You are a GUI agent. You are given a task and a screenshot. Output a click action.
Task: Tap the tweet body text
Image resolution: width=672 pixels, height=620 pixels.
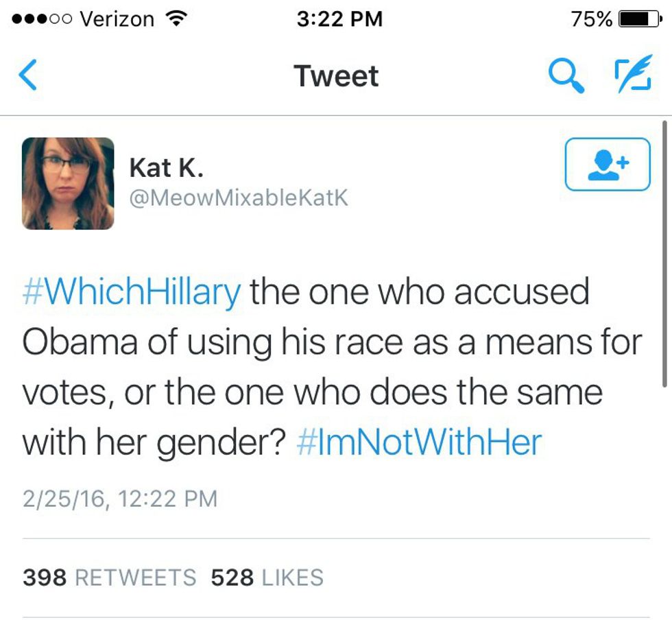pos(329,367)
